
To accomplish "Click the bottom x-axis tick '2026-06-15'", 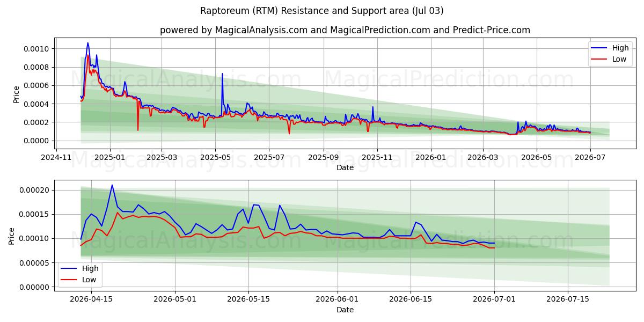I will (x=411, y=299).
